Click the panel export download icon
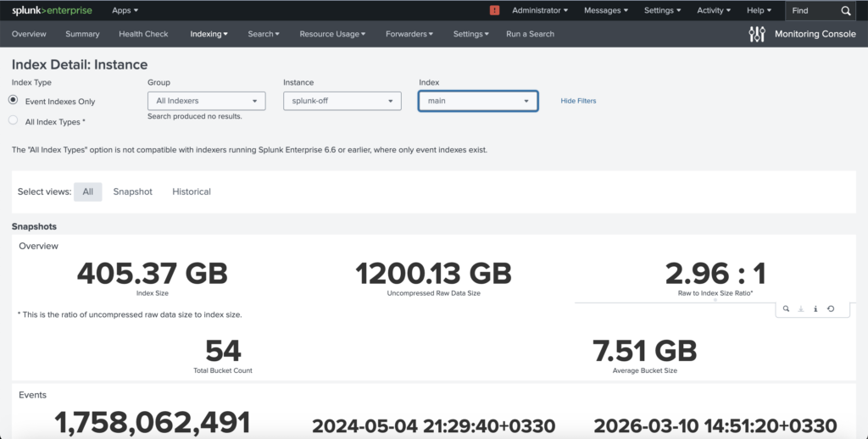This screenshot has height=439, width=868. [x=800, y=308]
